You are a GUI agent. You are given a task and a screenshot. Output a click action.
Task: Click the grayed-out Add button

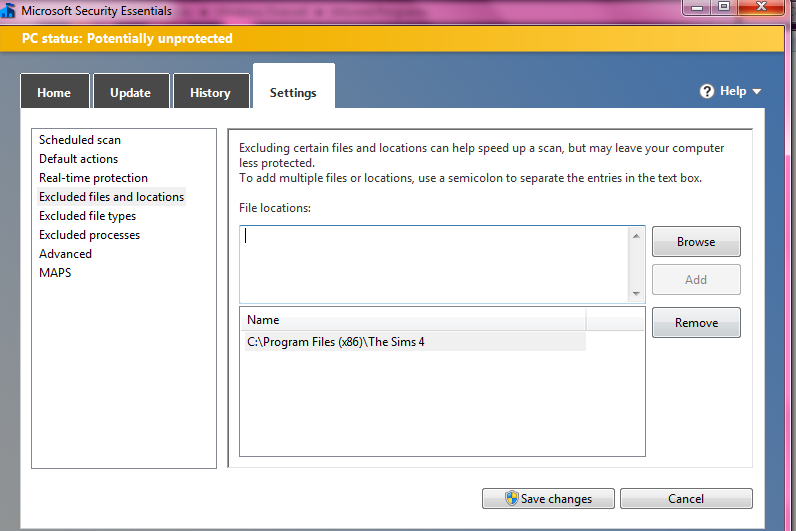696,280
